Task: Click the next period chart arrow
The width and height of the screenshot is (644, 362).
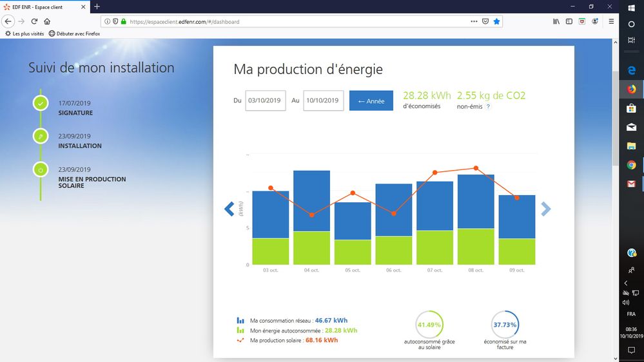Action: pyautogui.click(x=545, y=209)
